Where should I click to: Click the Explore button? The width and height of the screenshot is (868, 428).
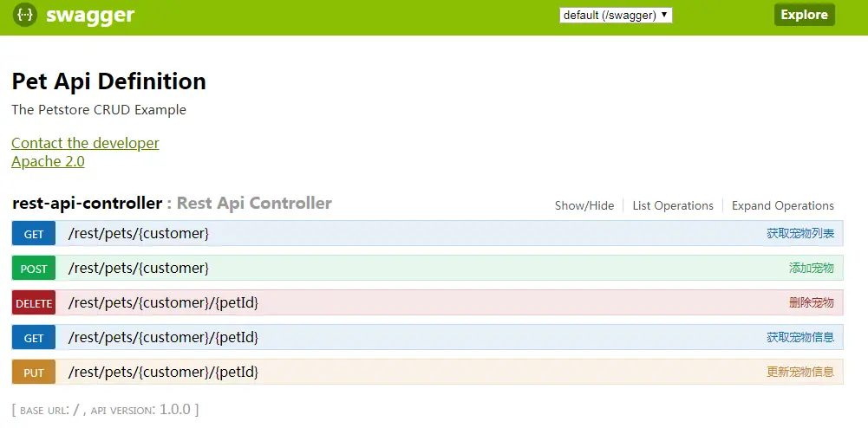805,15
